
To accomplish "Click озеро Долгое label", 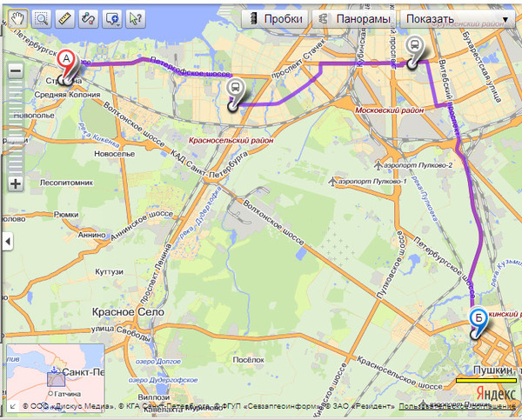I will click(158, 362).
